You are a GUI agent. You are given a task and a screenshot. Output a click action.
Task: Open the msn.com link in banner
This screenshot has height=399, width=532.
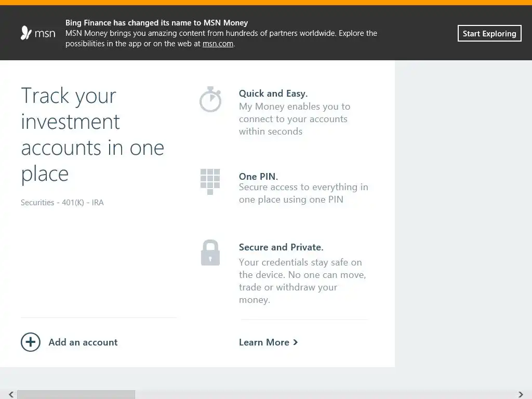pos(218,44)
